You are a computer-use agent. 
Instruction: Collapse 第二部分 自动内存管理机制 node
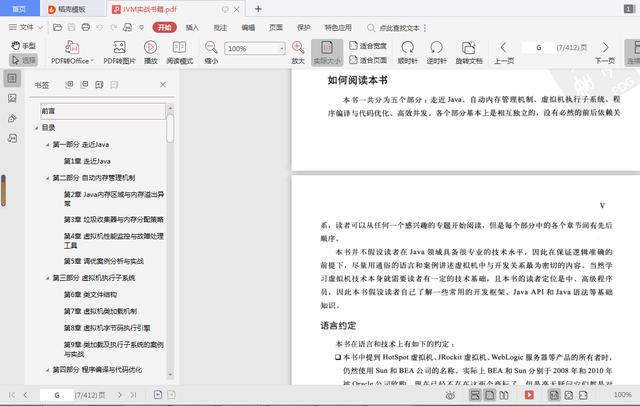coord(47,178)
